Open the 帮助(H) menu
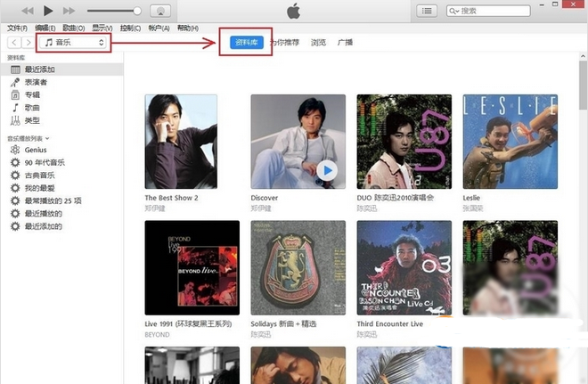Image resolution: width=588 pixels, height=384 pixels. 187,29
